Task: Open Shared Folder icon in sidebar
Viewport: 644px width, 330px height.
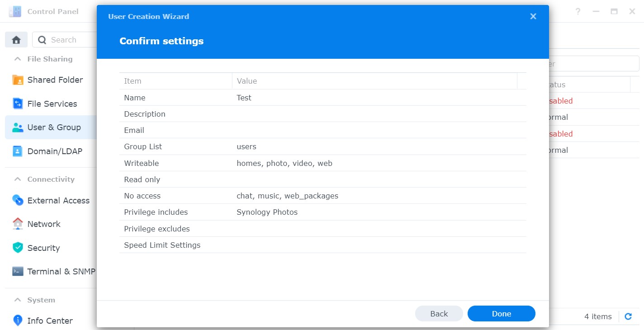Action: click(18, 80)
